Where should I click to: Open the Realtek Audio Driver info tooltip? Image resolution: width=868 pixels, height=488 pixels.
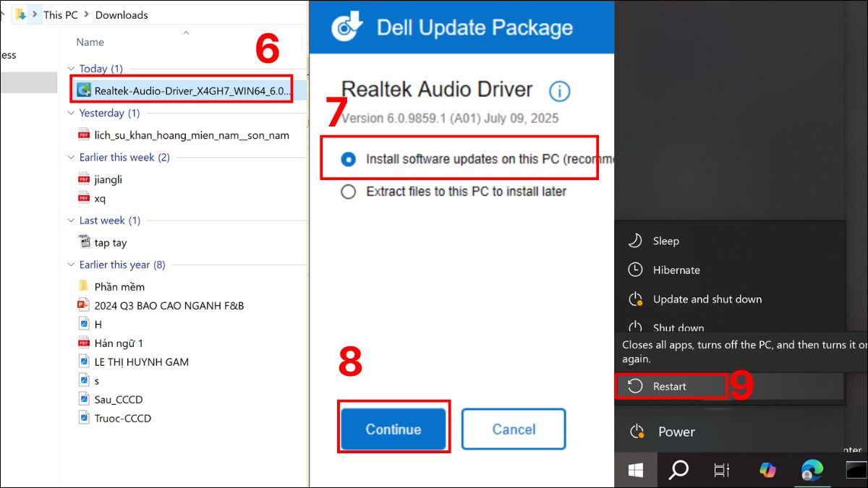point(561,91)
